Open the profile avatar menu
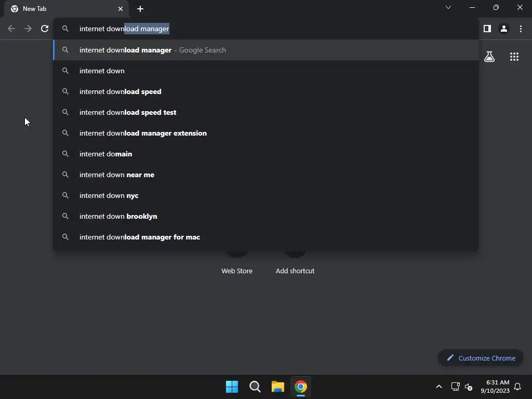Screen dimensions: 532x399 click(504, 29)
